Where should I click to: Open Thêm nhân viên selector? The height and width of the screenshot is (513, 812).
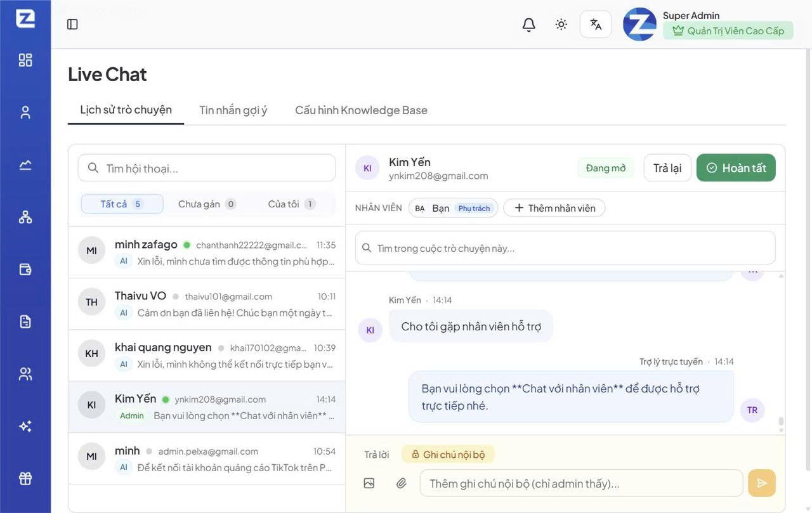[x=554, y=208]
